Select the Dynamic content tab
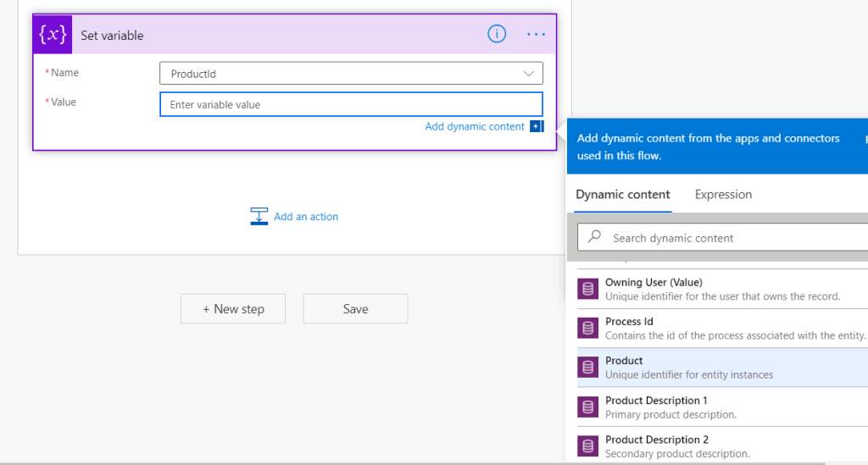This screenshot has width=868, height=465. [623, 194]
